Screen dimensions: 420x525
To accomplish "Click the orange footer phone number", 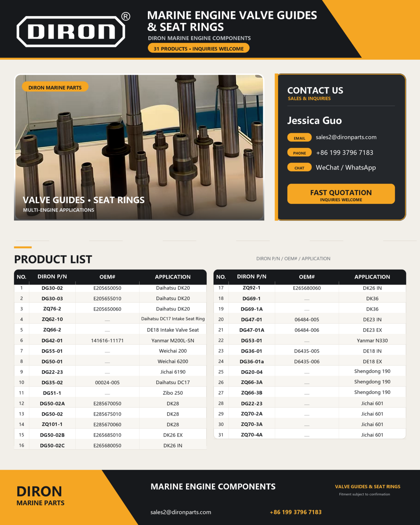I will click(296, 512).
